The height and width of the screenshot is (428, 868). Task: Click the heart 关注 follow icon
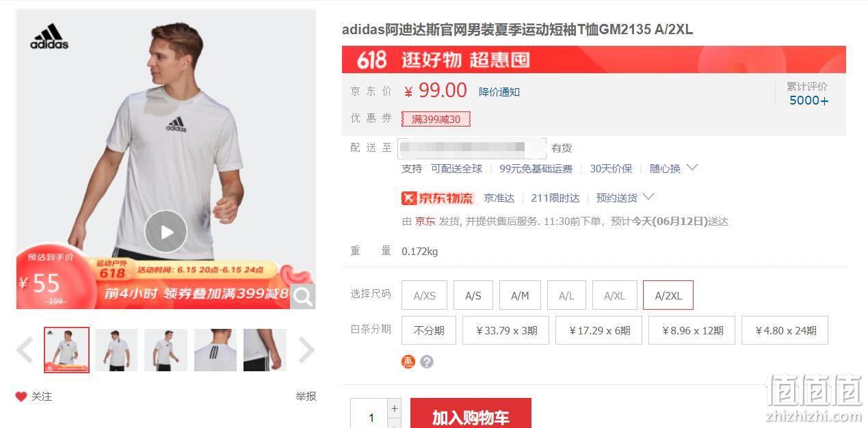pyautogui.click(x=21, y=397)
